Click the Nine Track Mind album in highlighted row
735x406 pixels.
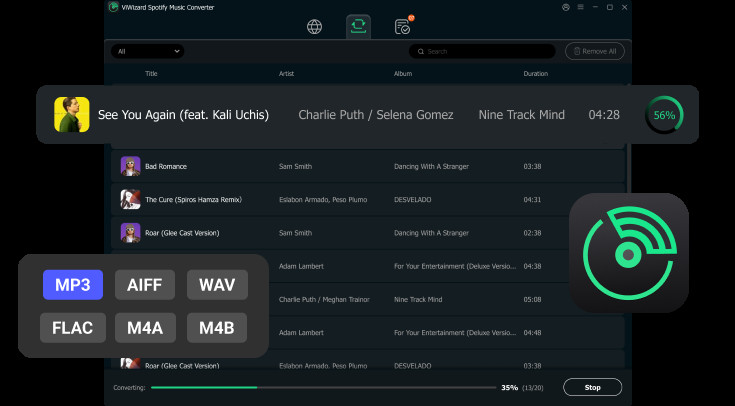tap(522, 115)
